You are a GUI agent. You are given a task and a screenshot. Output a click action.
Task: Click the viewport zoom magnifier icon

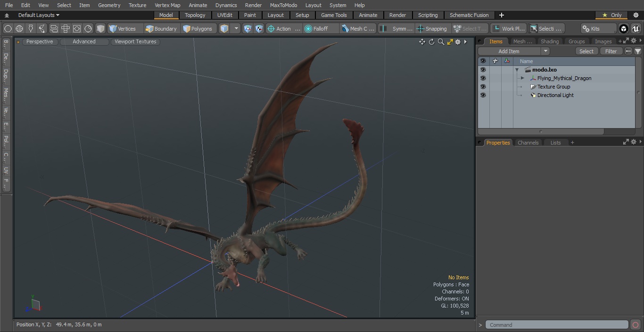pos(441,42)
